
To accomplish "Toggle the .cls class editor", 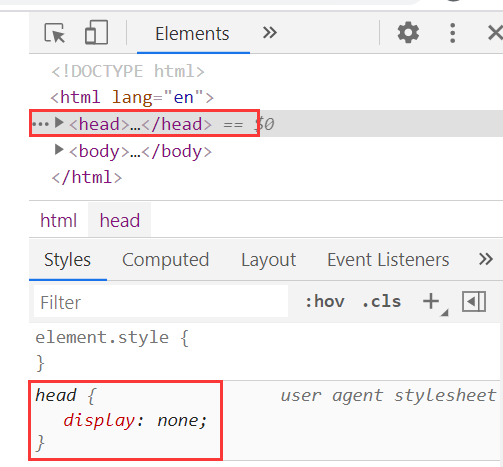I will (x=382, y=302).
